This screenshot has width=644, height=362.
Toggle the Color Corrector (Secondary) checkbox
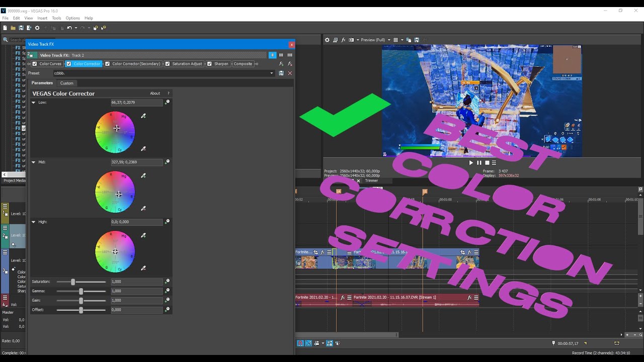[x=107, y=64]
